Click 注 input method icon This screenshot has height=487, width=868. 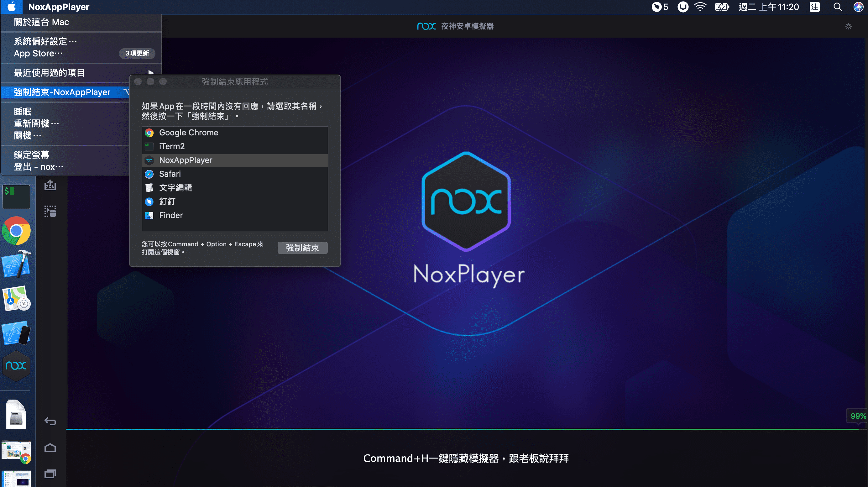point(814,7)
